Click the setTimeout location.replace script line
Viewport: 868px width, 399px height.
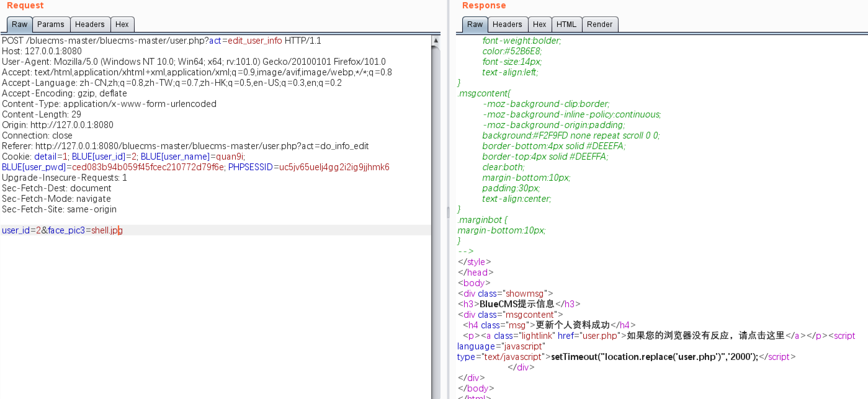point(654,357)
